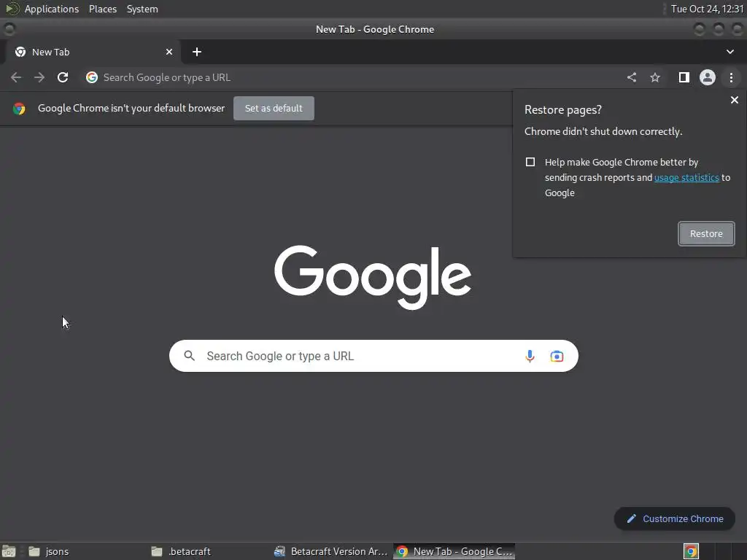Viewport: 747px width, 560px height.
Task: Enable sending crash reports checkbox
Action: click(x=530, y=162)
